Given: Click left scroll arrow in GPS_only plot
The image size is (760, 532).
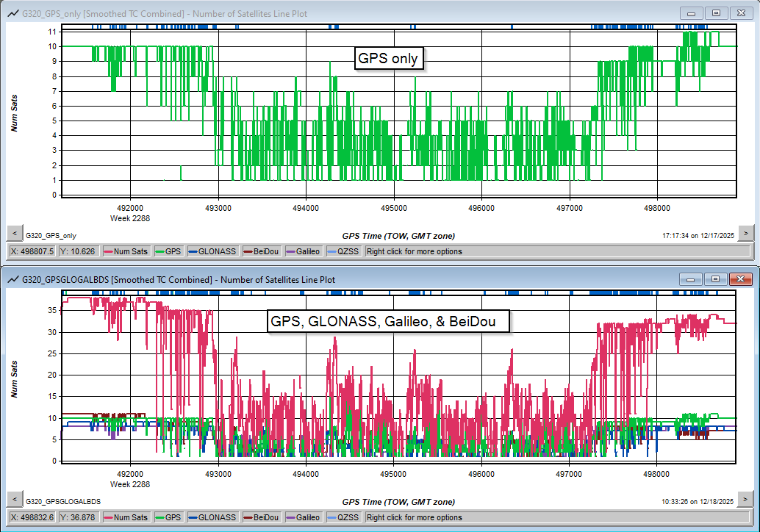Looking at the screenshot, I should (x=15, y=233).
